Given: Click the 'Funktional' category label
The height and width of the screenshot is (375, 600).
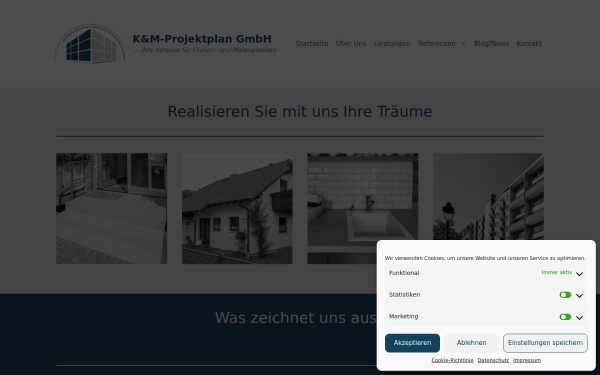Looking at the screenshot, I should (x=404, y=273).
